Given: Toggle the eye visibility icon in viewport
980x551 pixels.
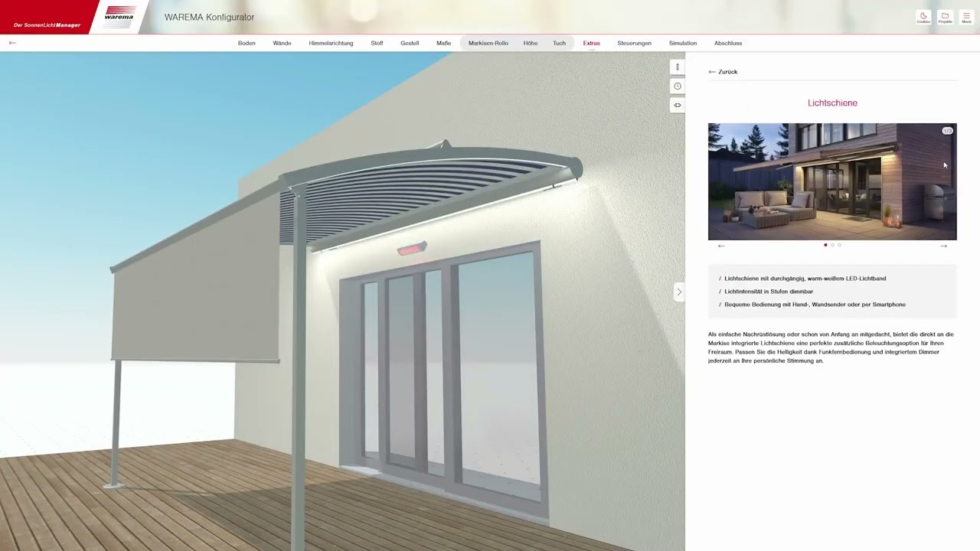Looking at the screenshot, I should click(x=678, y=105).
